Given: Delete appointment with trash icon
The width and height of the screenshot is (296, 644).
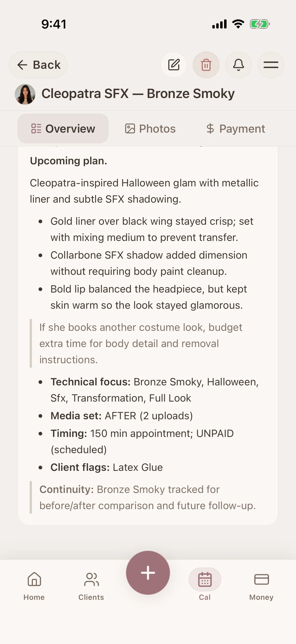Looking at the screenshot, I should click(206, 65).
